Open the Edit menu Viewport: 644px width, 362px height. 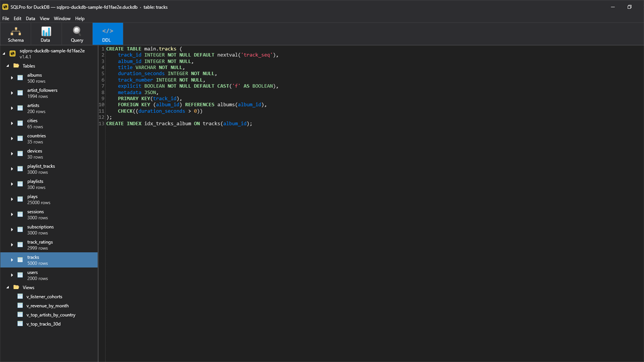point(17,18)
